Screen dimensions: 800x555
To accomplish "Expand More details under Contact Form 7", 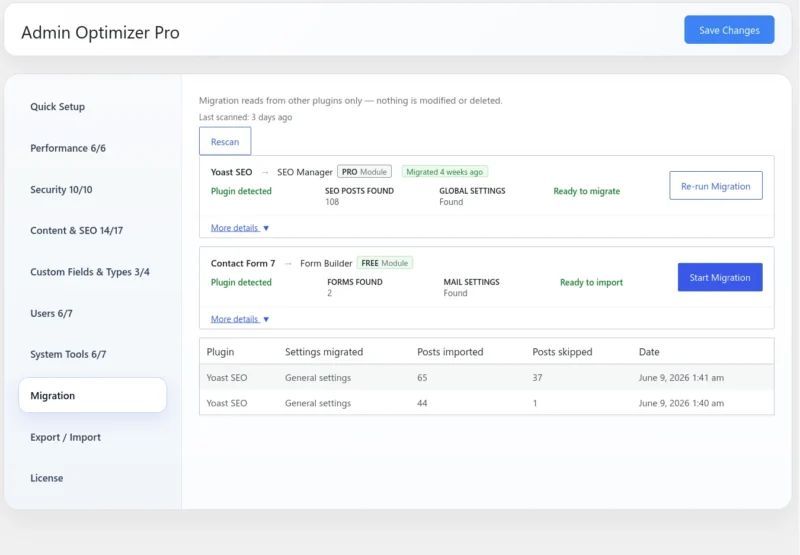I will tap(240, 319).
